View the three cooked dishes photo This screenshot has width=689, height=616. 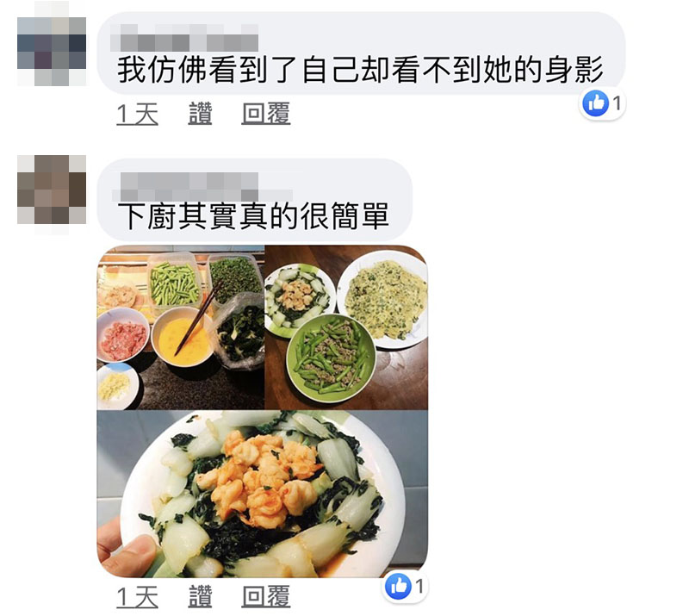(x=346, y=327)
